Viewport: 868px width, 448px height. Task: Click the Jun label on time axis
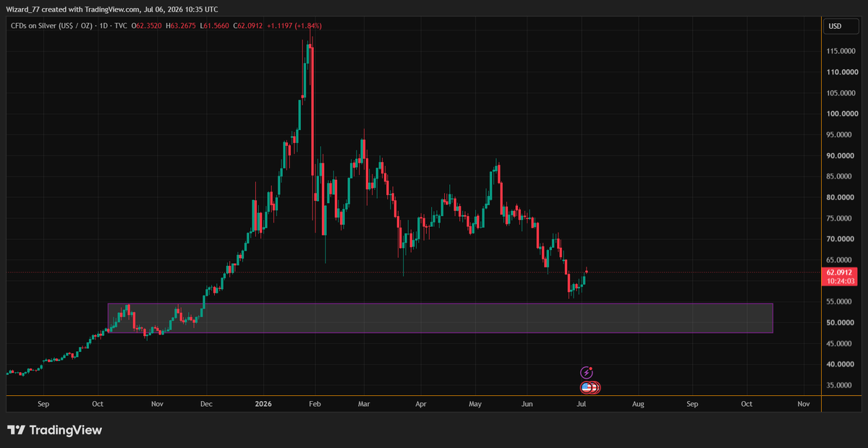tap(528, 405)
